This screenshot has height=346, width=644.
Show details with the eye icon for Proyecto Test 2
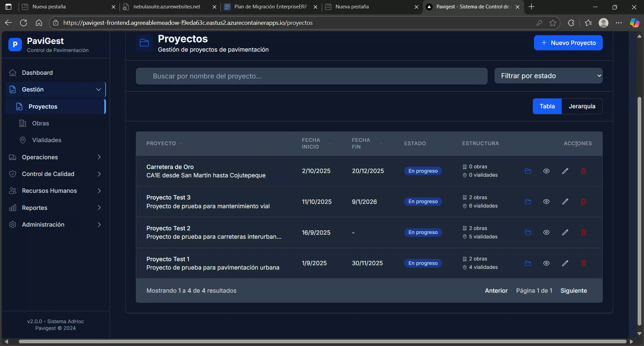click(x=546, y=232)
